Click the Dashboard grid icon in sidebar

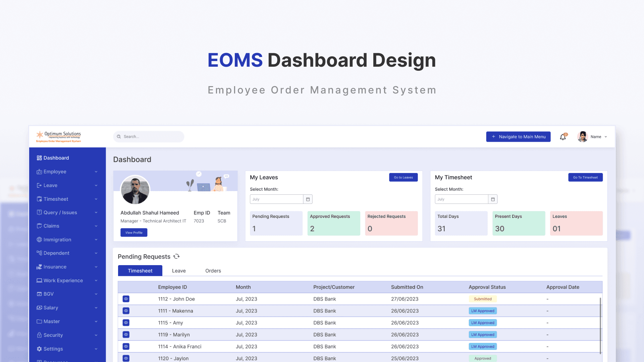click(x=39, y=158)
